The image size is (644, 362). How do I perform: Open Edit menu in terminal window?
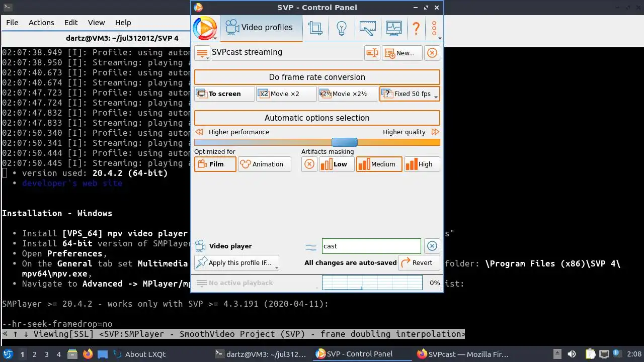pyautogui.click(x=71, y=23)
